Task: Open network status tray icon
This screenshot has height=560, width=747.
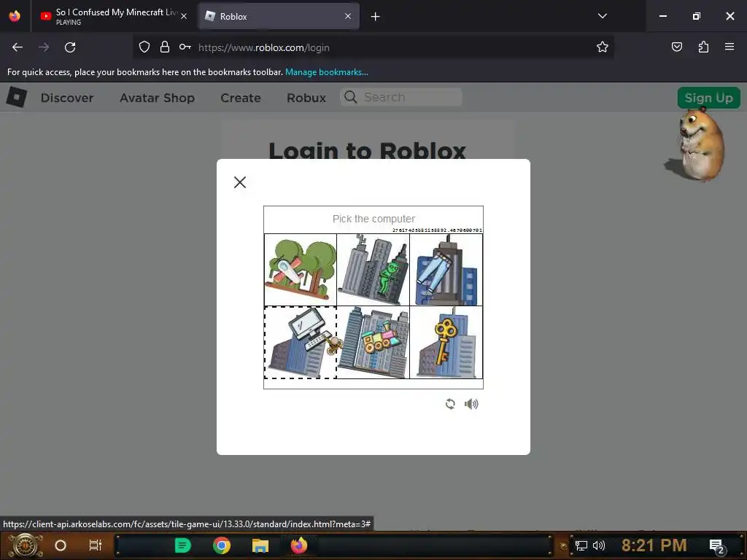Action: 581,545
